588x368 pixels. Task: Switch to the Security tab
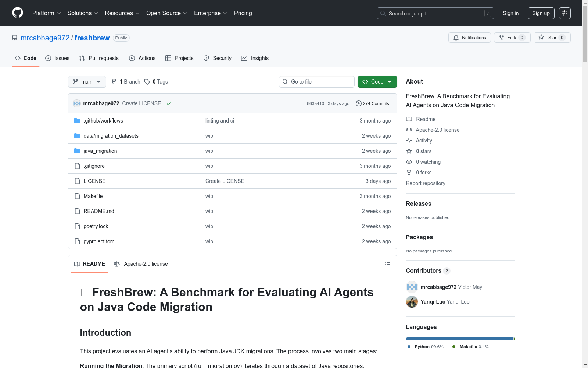click(x=218, y=58)
